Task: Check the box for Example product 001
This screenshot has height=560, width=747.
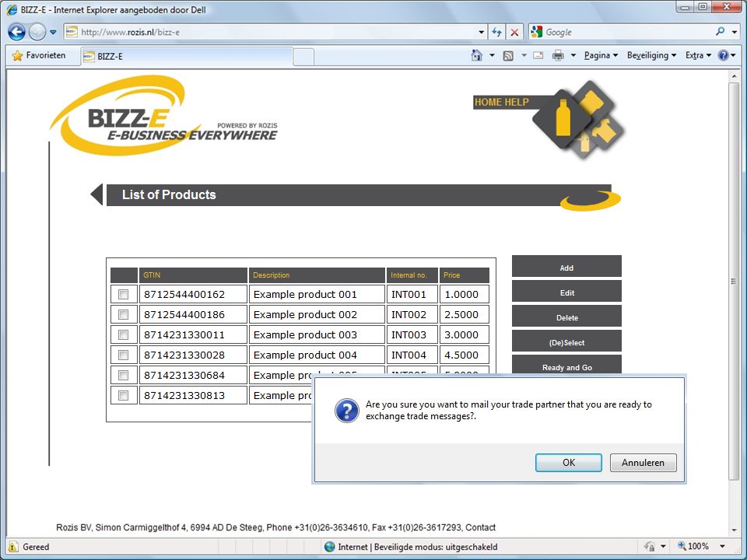Action: [x=124, y=294]
